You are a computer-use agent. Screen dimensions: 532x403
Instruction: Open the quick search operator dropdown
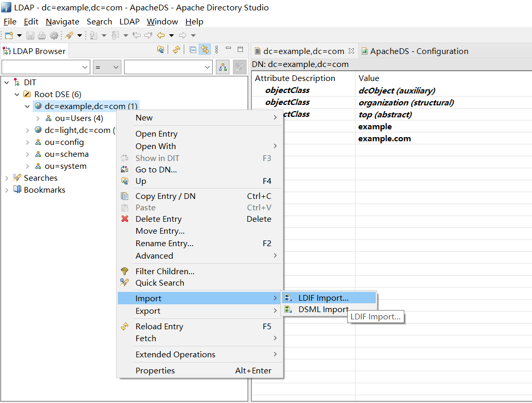point(107,67)
